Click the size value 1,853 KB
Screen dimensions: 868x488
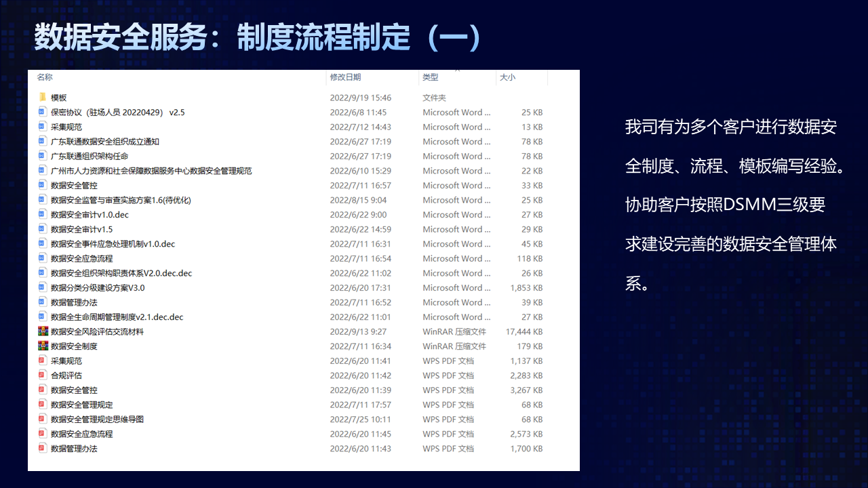(x=527, y=288)
